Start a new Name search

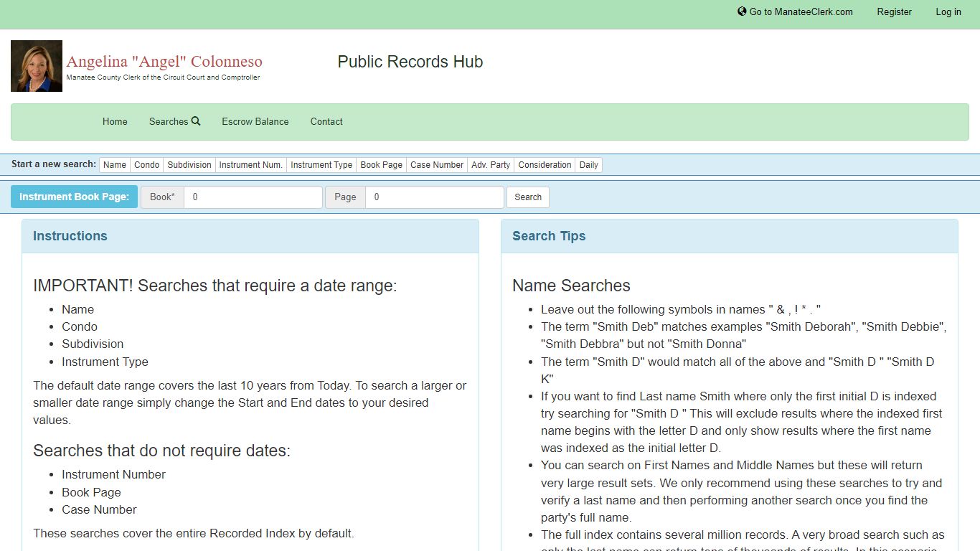click(x=115, y=164)
